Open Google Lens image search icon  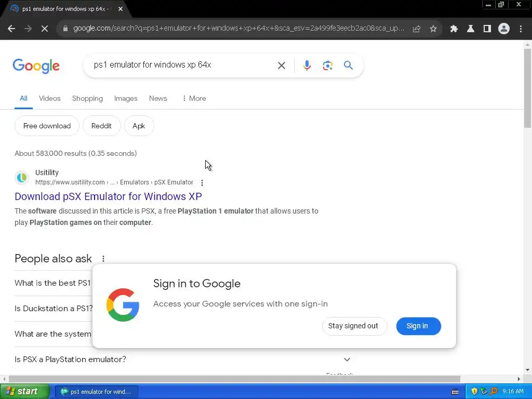[x=327, y=65]
